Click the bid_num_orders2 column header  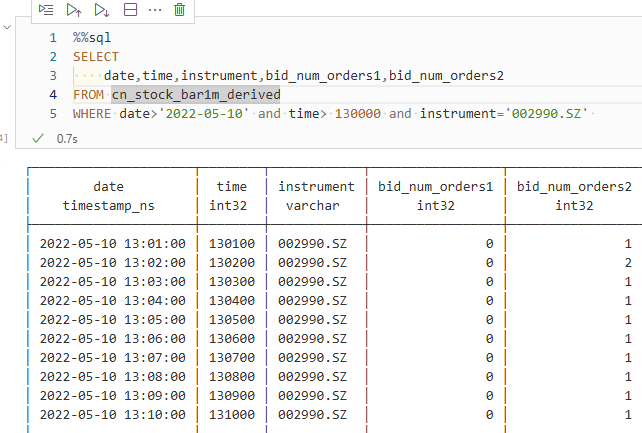point(574,187)
